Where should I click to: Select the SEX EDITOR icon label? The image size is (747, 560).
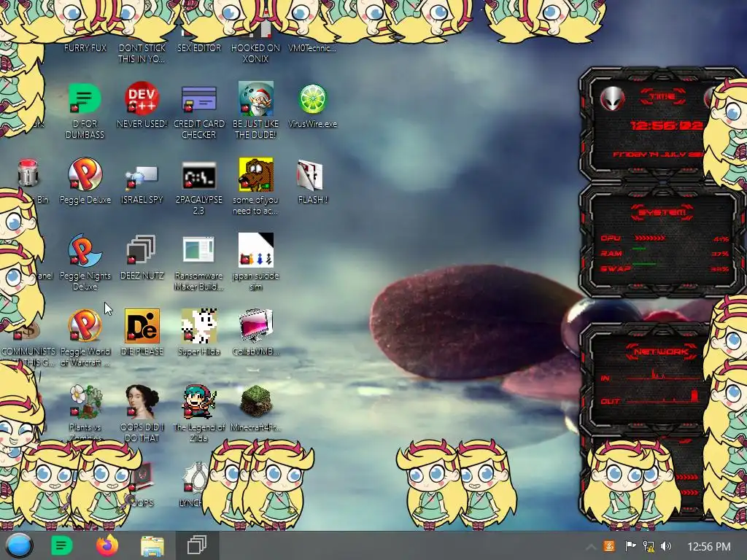[198, 47]
